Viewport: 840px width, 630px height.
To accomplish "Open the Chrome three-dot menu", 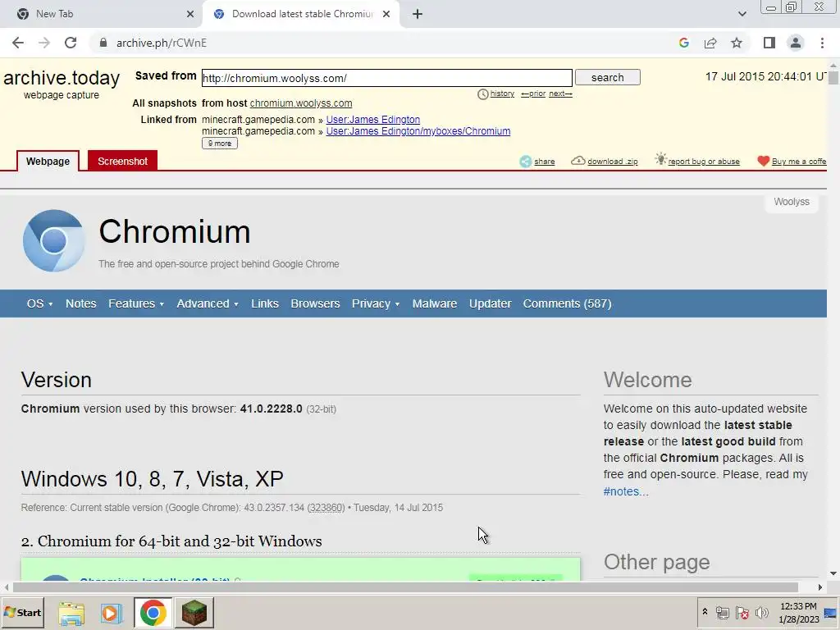I will (822, 43).
